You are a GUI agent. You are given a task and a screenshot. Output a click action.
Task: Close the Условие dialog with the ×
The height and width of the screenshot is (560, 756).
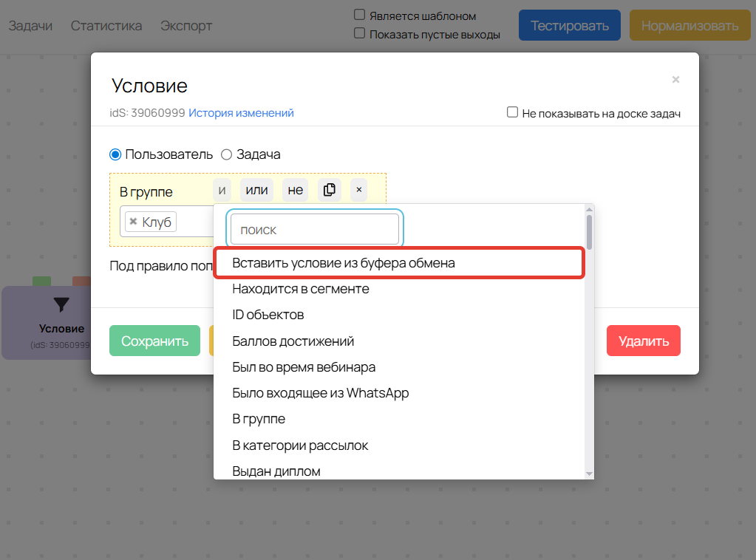pyautogui.click(x=675, y=80)
